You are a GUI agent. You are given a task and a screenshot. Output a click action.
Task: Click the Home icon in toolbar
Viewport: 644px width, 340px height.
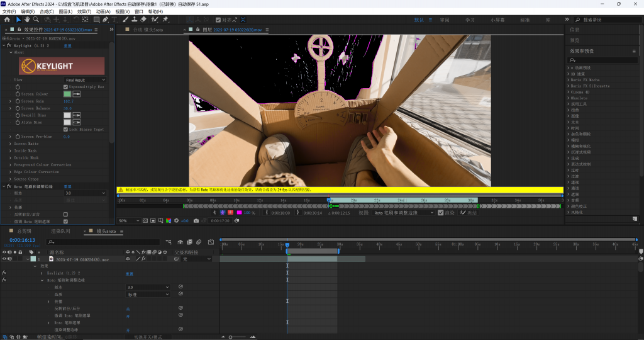pos(7,20)
